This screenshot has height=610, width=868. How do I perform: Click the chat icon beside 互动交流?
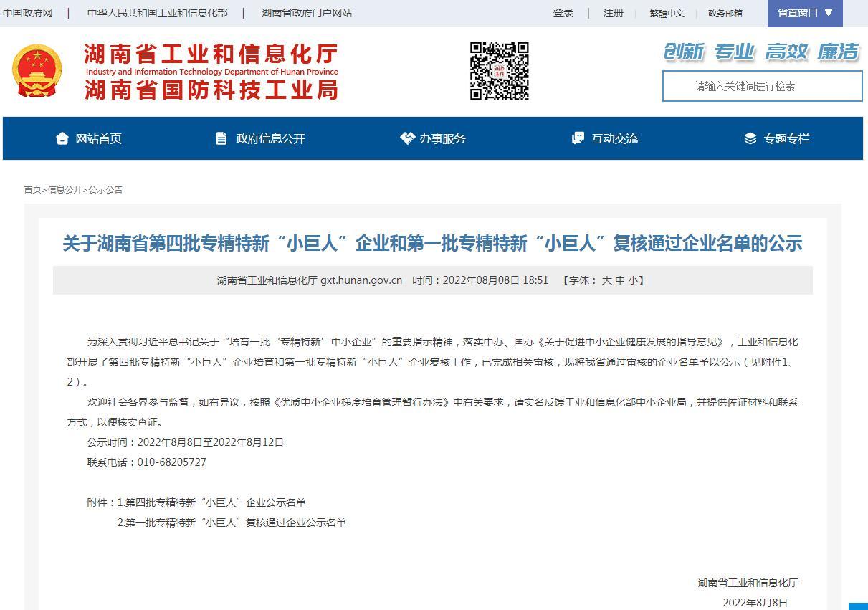tap(578, 138)
